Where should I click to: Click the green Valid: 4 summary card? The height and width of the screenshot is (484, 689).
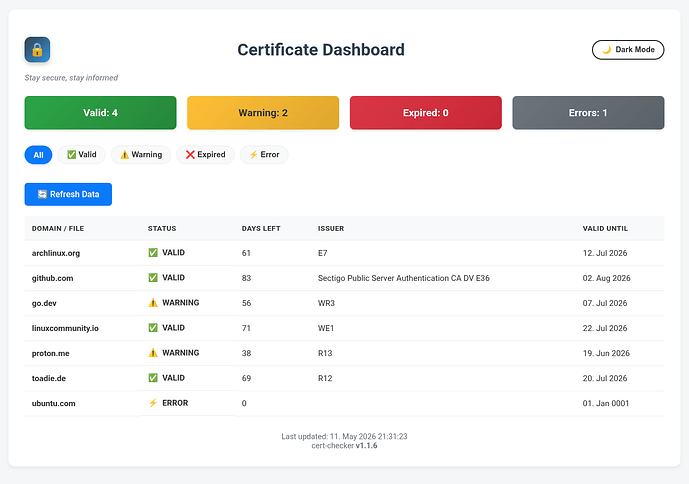100,113
